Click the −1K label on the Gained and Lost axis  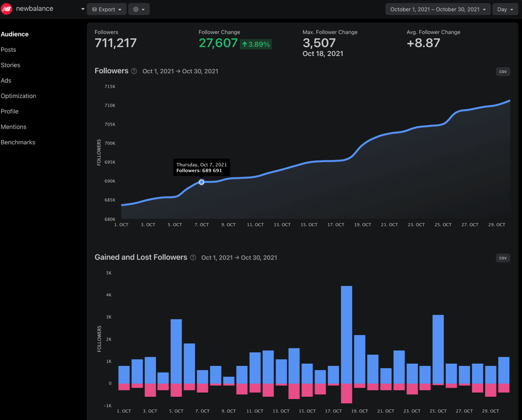[x=108, y=406]
